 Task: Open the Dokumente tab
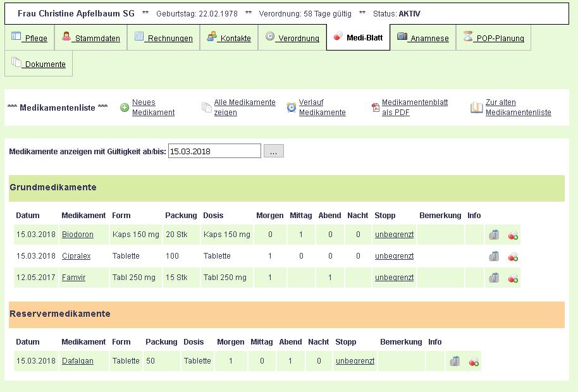(39, 64)
